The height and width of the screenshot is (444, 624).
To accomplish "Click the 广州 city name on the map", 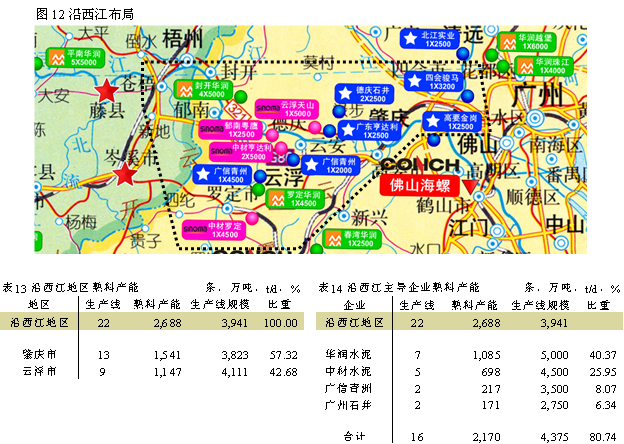I will click(538, 95).
